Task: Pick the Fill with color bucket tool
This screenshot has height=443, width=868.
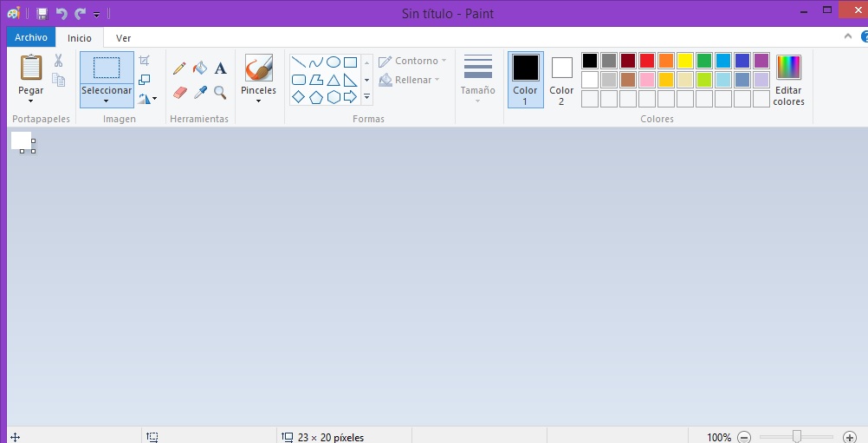Action: (200, 68)
